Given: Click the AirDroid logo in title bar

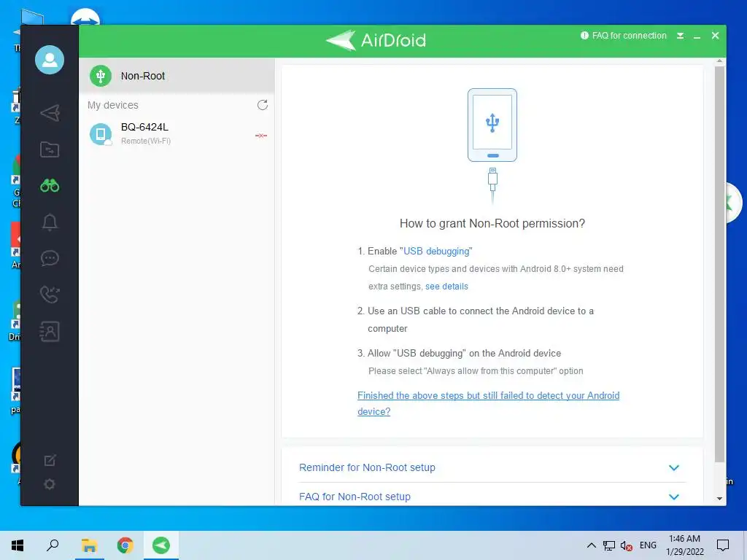Looking at the screenshot, I should pos(376,41).
